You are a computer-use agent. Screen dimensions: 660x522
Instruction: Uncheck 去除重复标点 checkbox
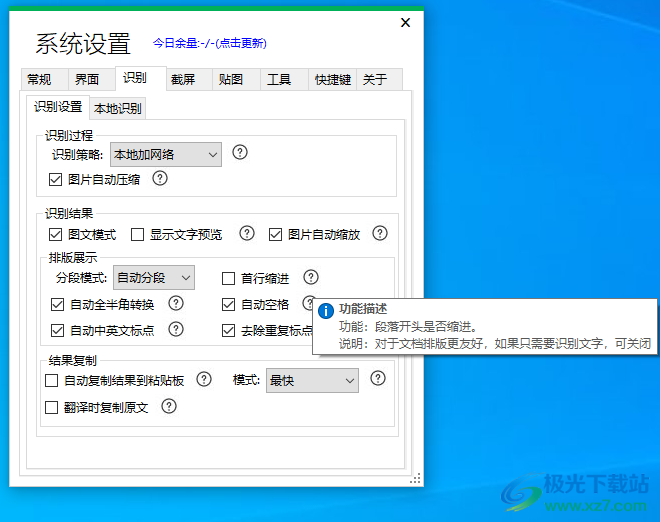coord(228,330)
